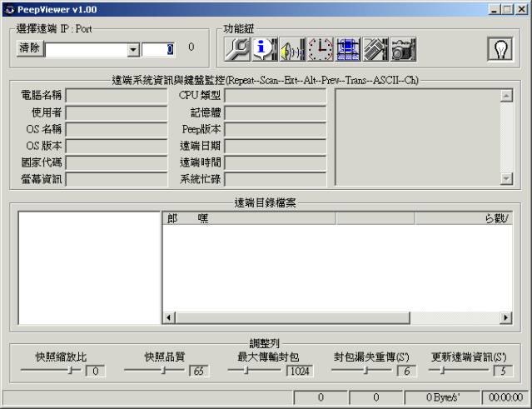Open the remote IP dropdown

133,50
